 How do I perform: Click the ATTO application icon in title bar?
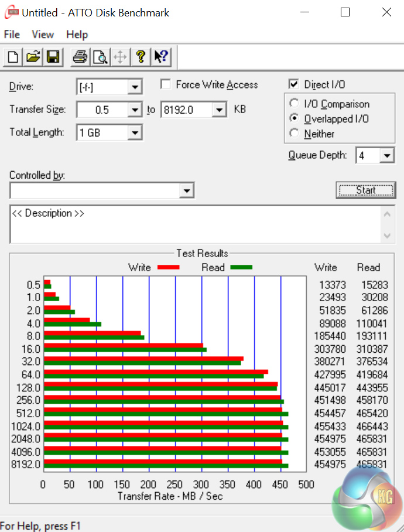(x=12, y=12)
